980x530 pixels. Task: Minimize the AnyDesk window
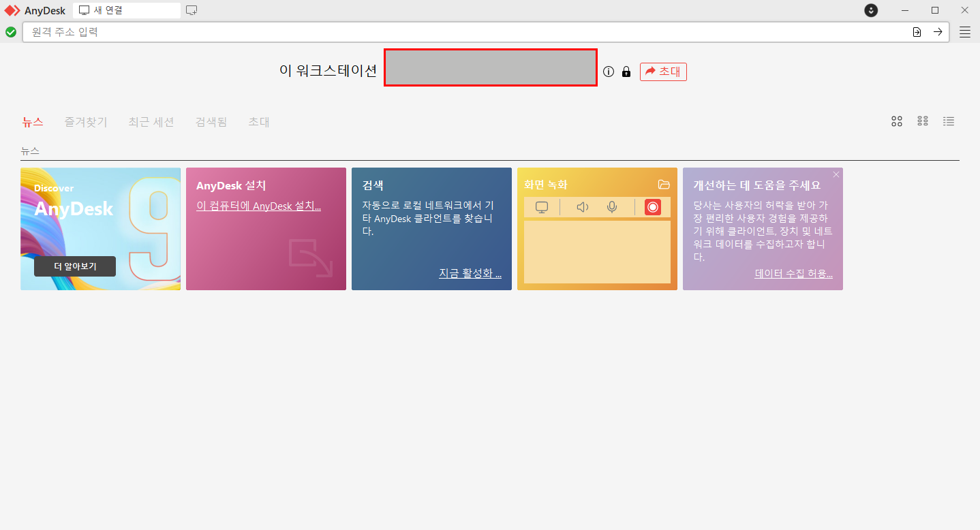click(905, 10)
